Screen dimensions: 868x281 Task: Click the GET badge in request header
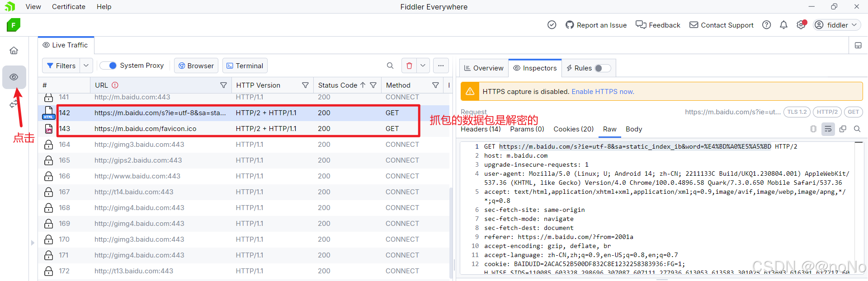(853, 112)
